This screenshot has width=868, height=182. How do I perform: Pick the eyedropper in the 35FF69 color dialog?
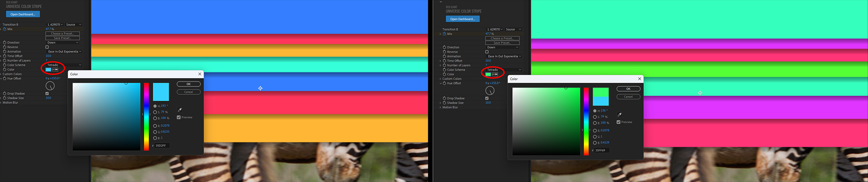(619, 115)
